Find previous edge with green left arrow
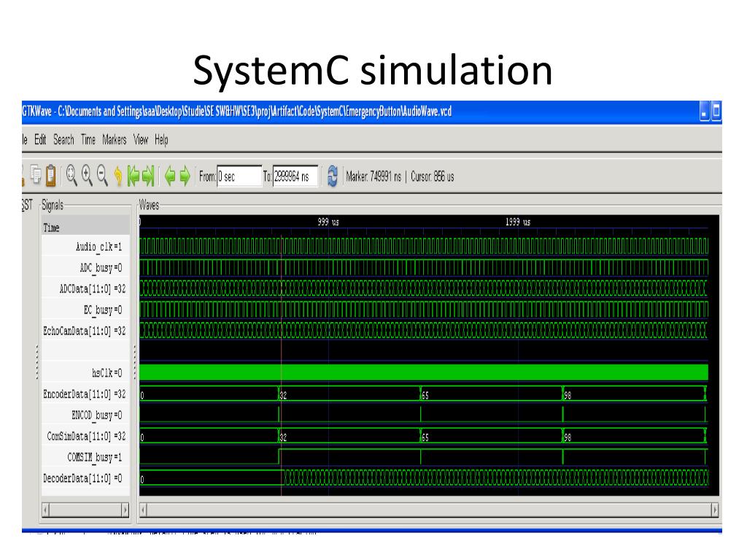Viewport: 747px width, 560px height. (x=169, y=176)
